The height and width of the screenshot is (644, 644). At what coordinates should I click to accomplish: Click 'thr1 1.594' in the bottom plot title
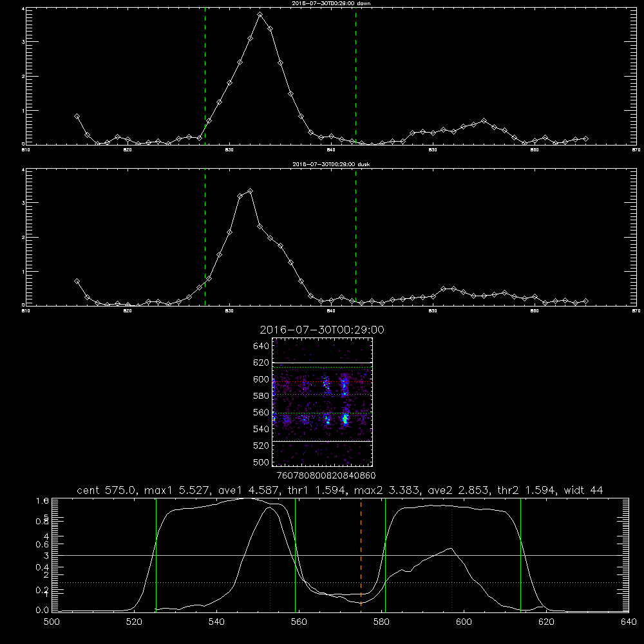pyautogui.click(x=316, y=490)
